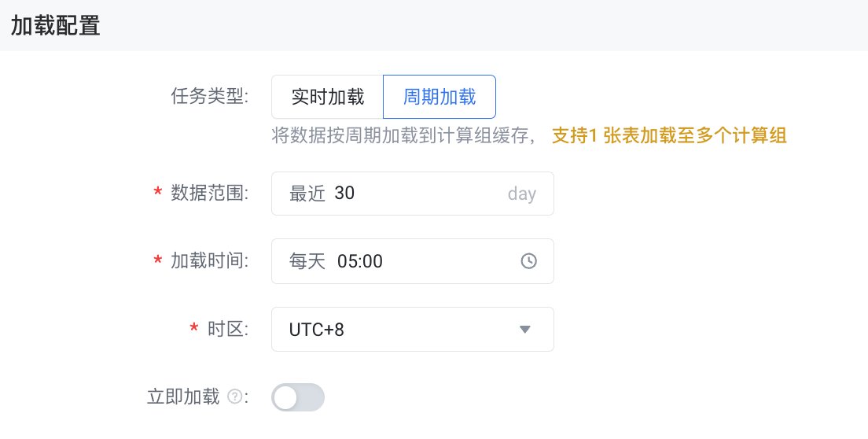
Task: Click the 加载配置 section title
Action: [55, 25]
